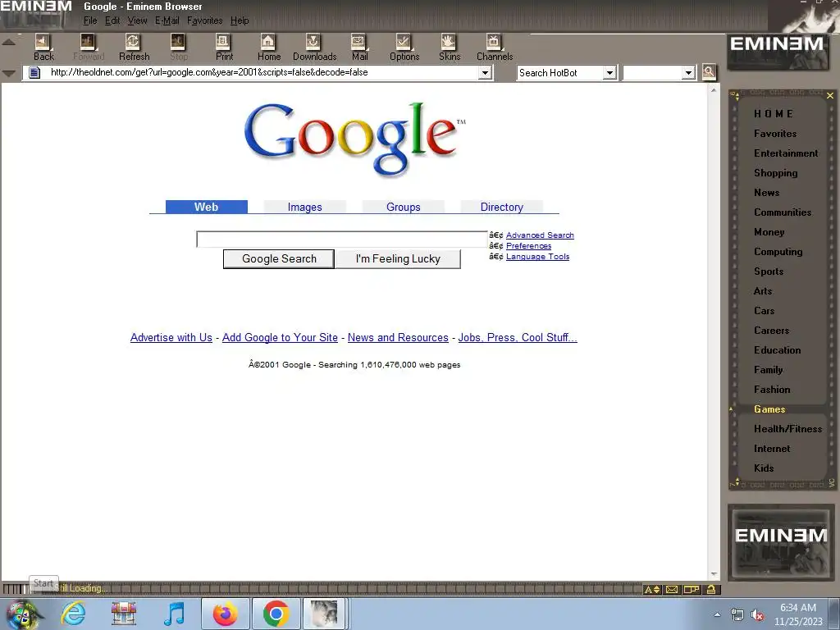The height and width of the screenshot is (630, 840).
Task: Switch to the Directory tab
Action: 502,207
